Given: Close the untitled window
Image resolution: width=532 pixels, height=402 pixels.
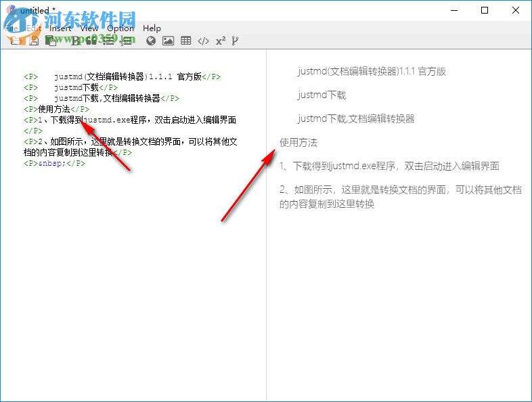Looking at the screenshot, I should [x=515, y=10].
